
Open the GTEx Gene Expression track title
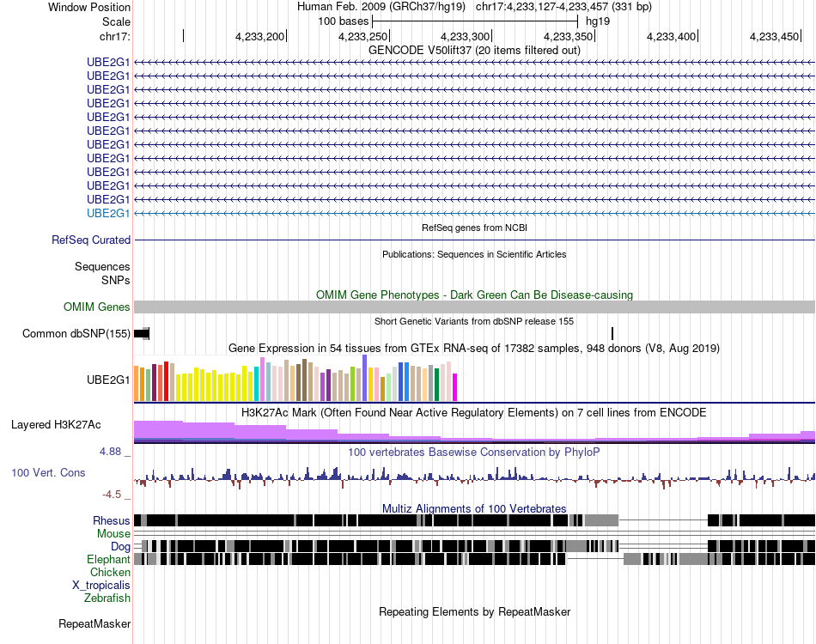point(474,348)
